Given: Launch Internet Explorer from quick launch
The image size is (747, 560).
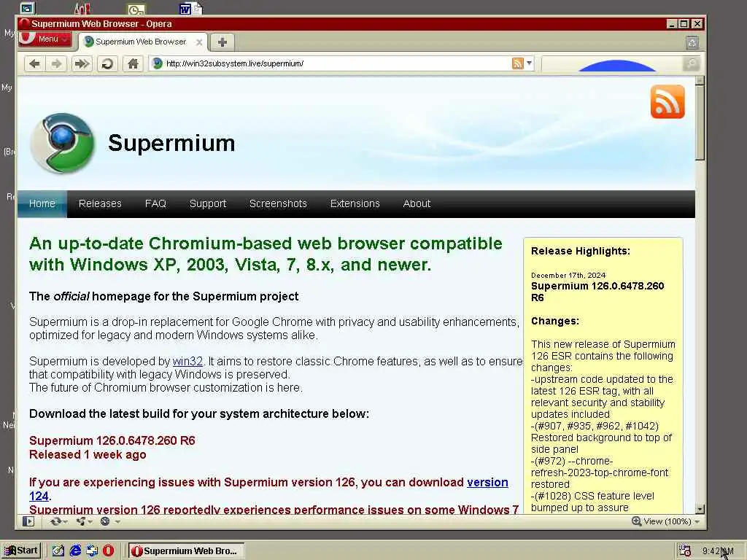Looking at the screenshot, I should [75, 551].
